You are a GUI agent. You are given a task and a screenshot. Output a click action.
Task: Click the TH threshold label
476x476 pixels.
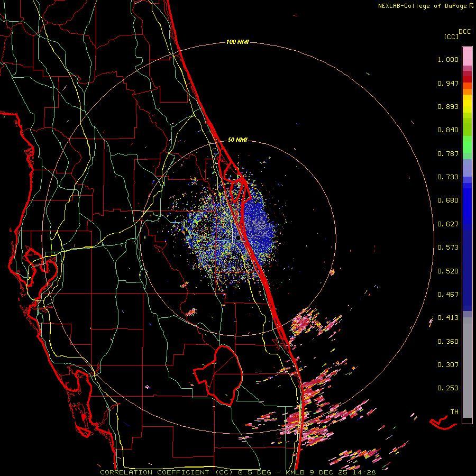454,412
